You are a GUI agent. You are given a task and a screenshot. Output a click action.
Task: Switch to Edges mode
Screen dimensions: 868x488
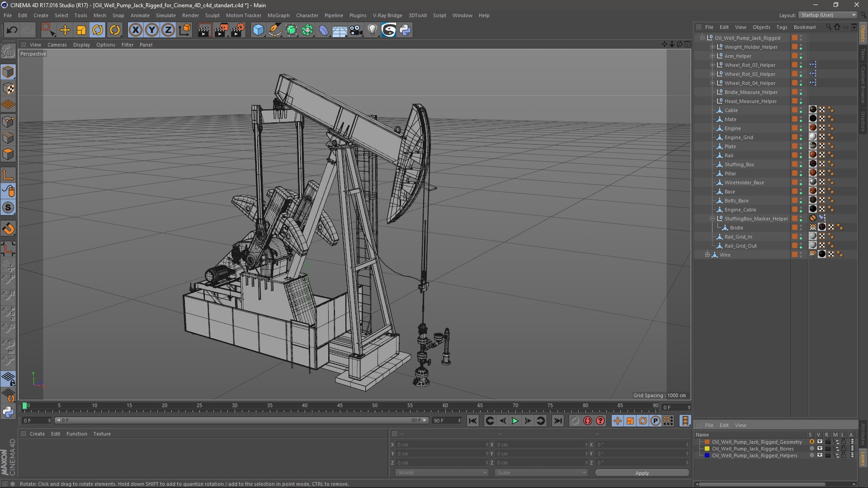coord(8,138)
